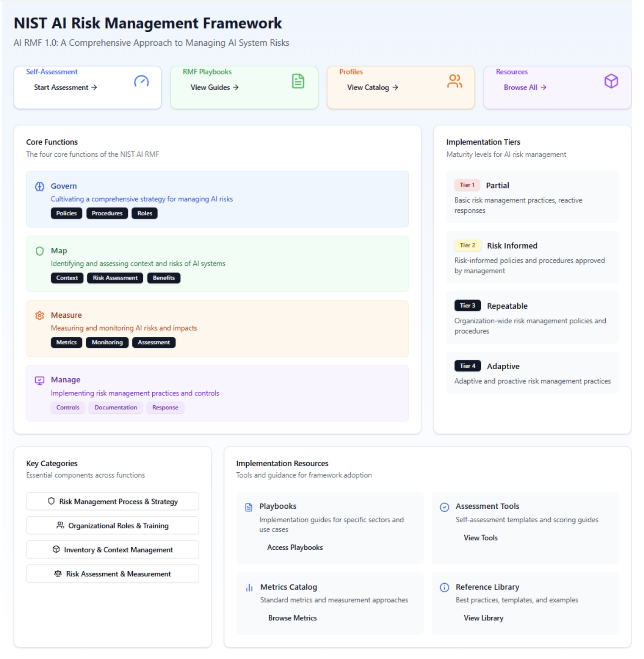Click the View Tools button
This screenshot has height=659, width=644.
pyautogui.click(x=481, y=538)
